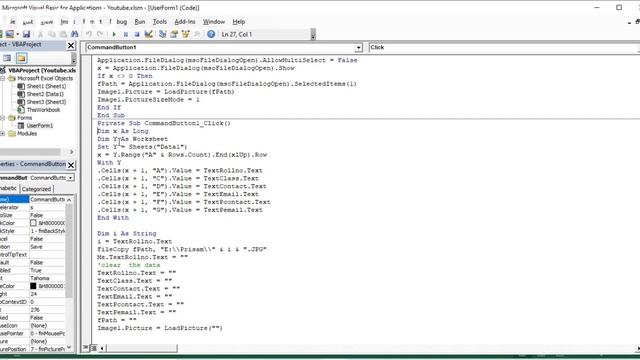The width and height of the screenshot is (640, 360).
Task: Switch to the Alphabetic properties tab
Action: click(x=9, y=189)
